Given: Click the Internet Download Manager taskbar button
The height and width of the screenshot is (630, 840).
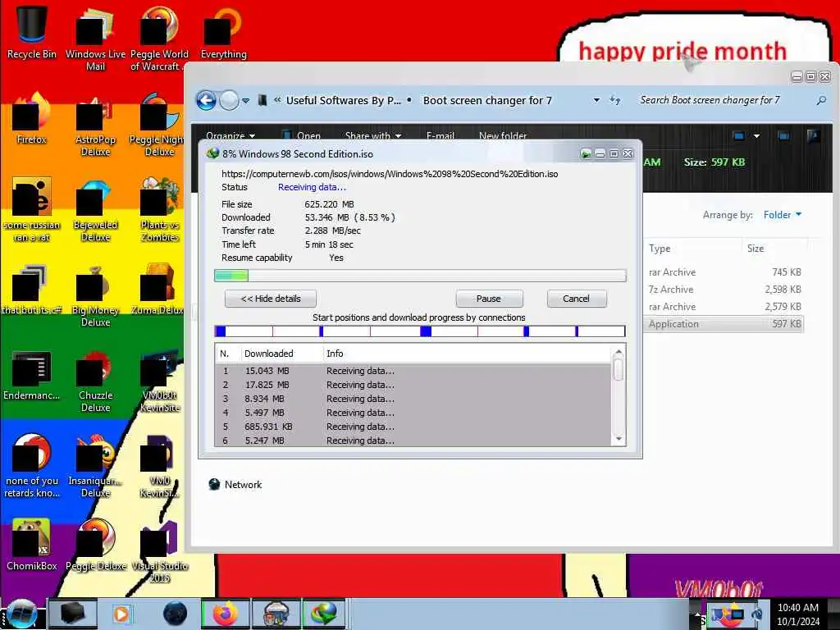Looking at the screenshot, I should tap(324, 614).
